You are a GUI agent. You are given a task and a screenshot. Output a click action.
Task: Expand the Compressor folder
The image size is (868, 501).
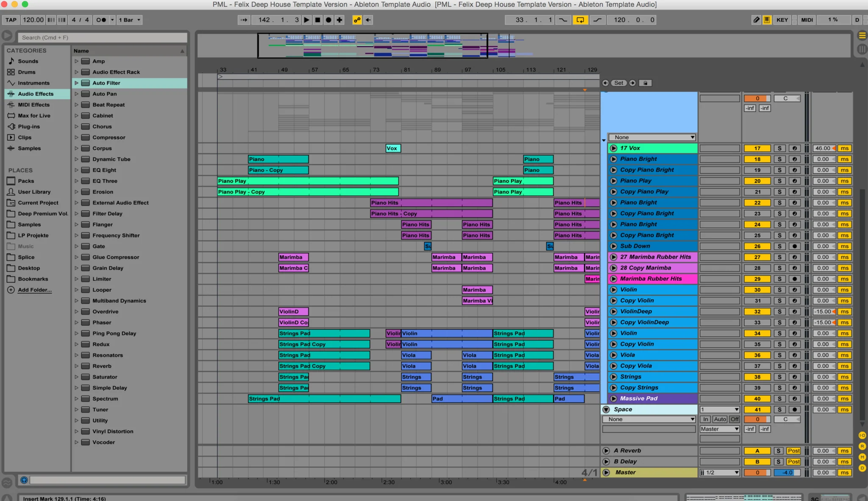[x=77, y=138]
